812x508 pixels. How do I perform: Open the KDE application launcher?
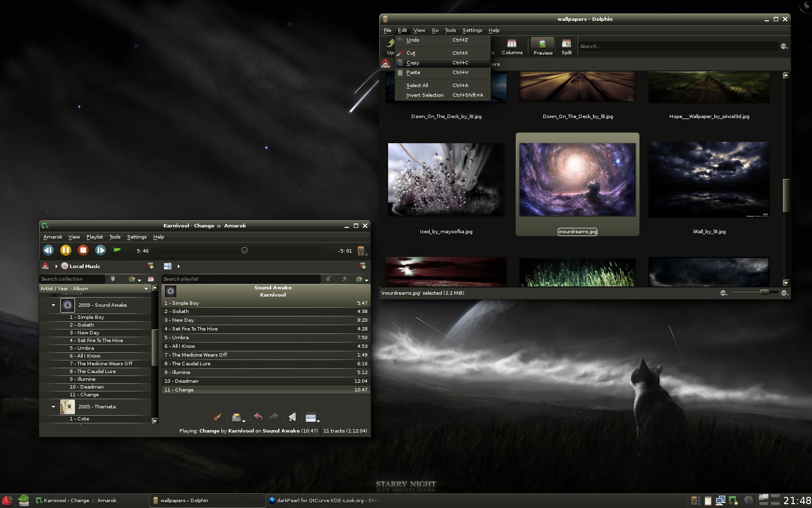click(7, 500)
